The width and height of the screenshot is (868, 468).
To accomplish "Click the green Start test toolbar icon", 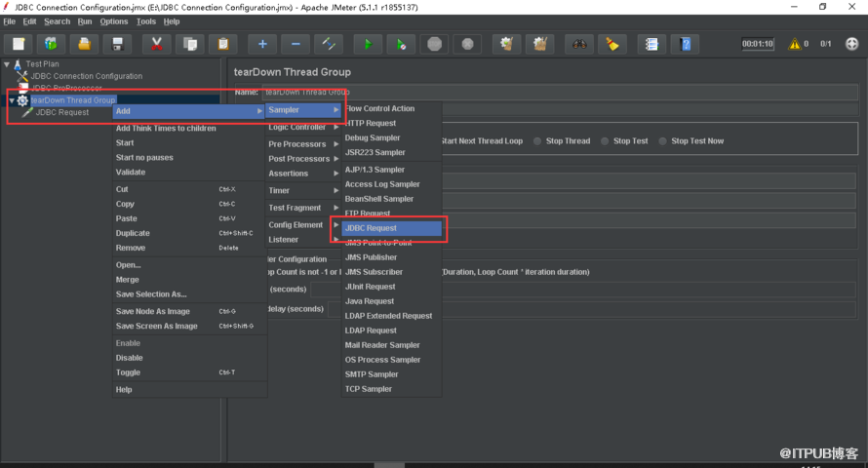I will click(x=367, y=44).
